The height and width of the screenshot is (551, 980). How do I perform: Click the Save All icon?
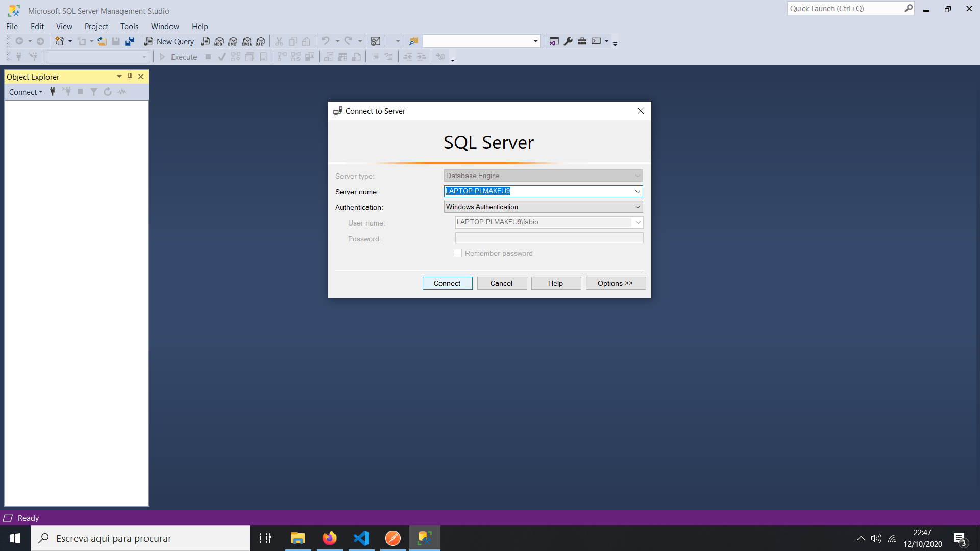tap(130, 41)
